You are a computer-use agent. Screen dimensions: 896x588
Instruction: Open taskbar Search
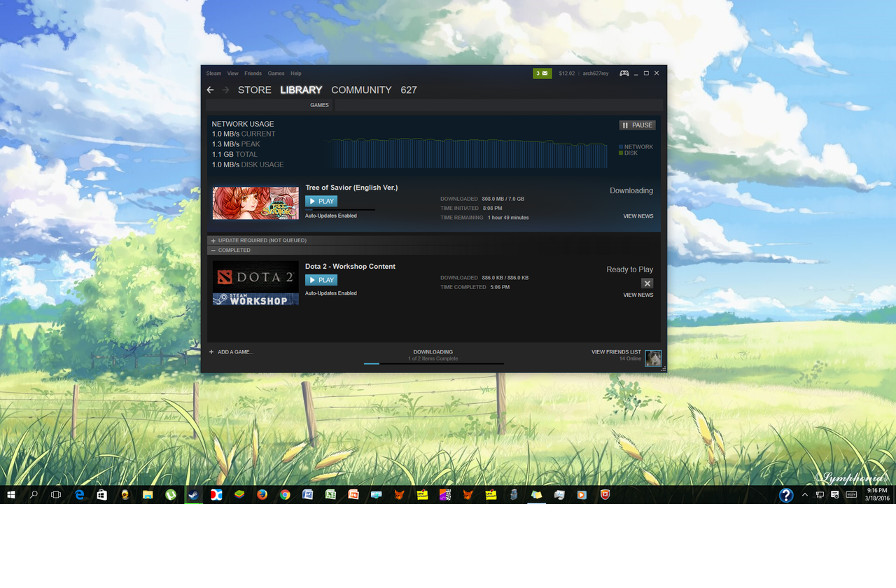(34, 494)
